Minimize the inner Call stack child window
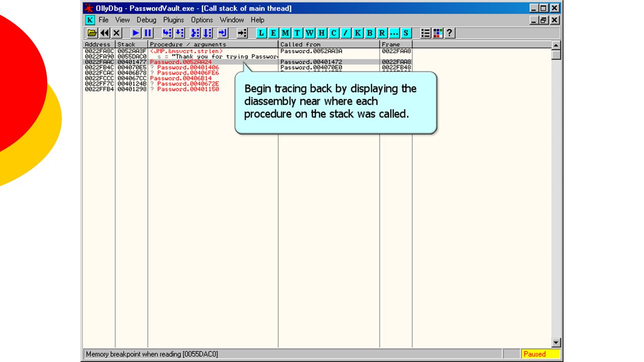 535,20
